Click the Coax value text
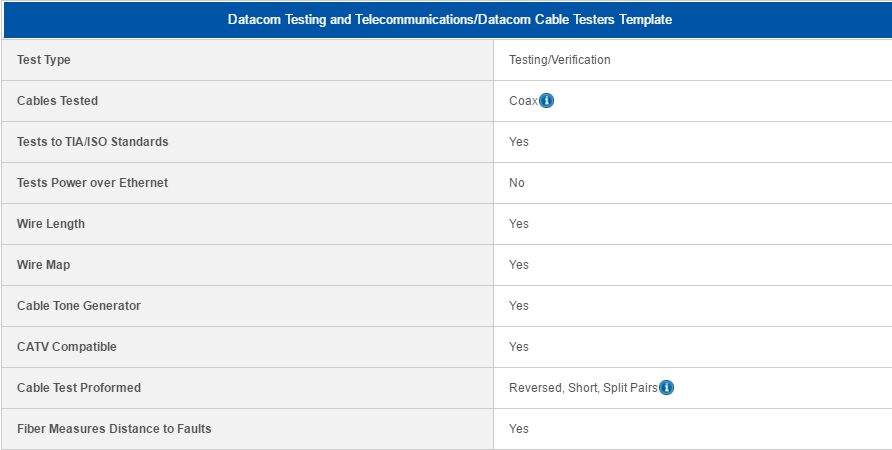The image size is (892, 450). coord(523,101)
